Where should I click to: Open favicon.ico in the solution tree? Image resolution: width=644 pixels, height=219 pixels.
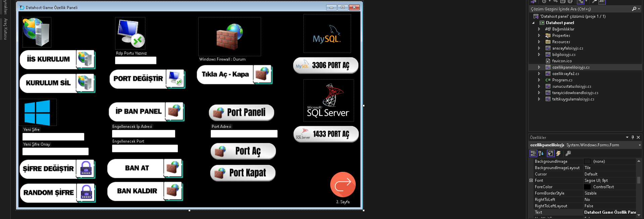click(562, 61)
